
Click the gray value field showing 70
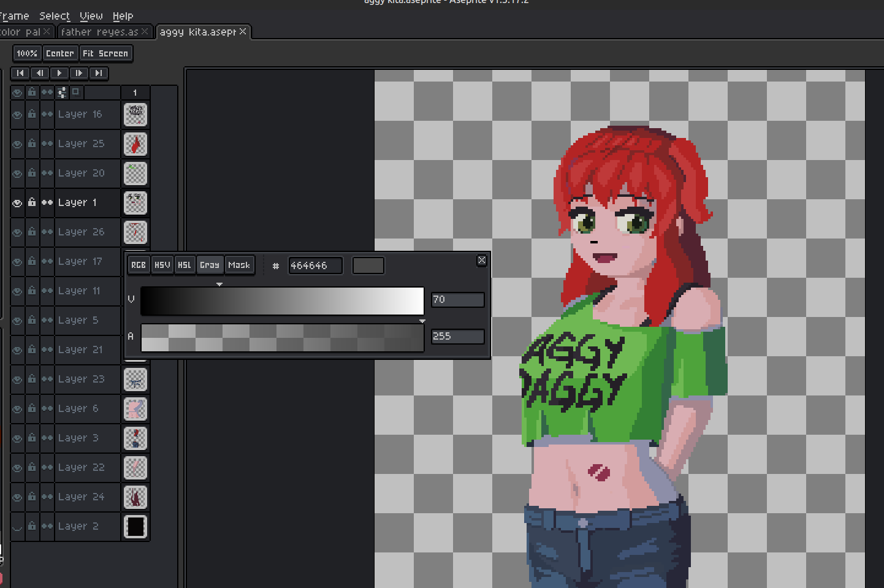(x=457, y=300)
